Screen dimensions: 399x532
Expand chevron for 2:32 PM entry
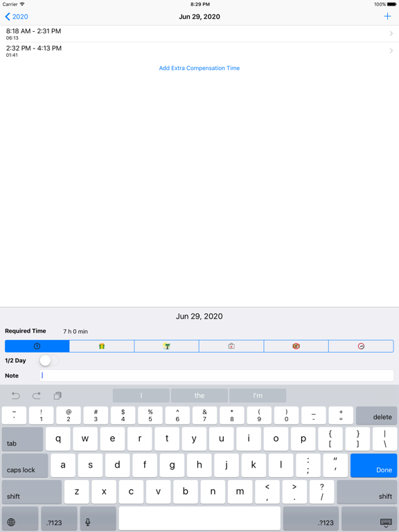(391, 51)
